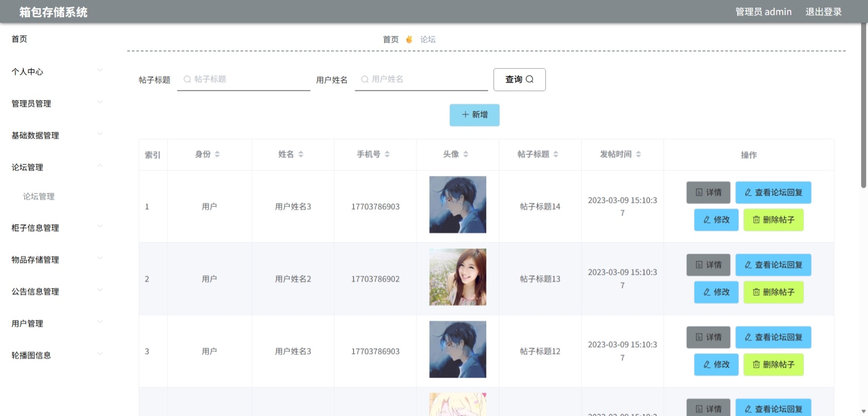Click 首页 in the breadcrumb
Image resolution: width=868 pixels, height=416 pixels.
pyautogui.click(x=391, y=39)
